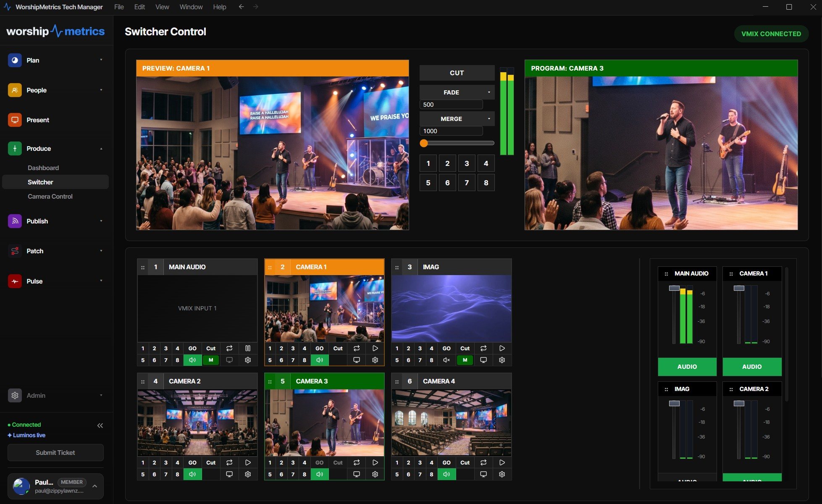Open settings gear on Main Audio input card
The height and width of the screenshot is (504, 822).
point(248,360)
